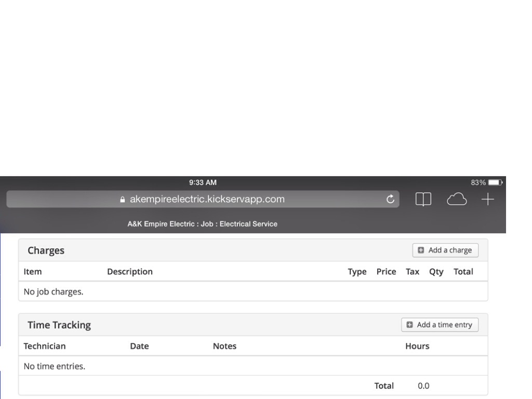This screenshot has width=532, height=399.
Task: Tap the 9:33 AM clock in status bar
Action: tap(203, 182)
